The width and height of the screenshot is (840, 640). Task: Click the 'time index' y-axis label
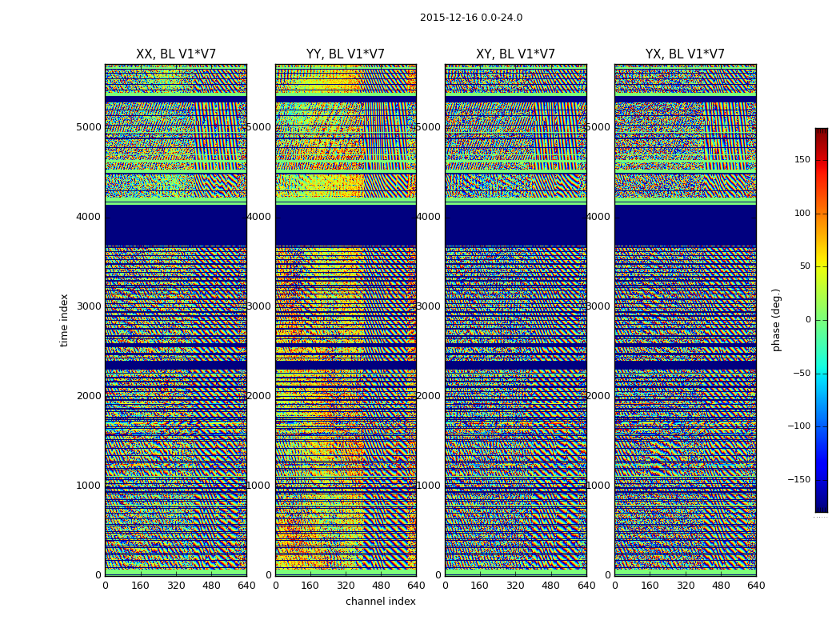pyautogui.click(x=64, y=320)
